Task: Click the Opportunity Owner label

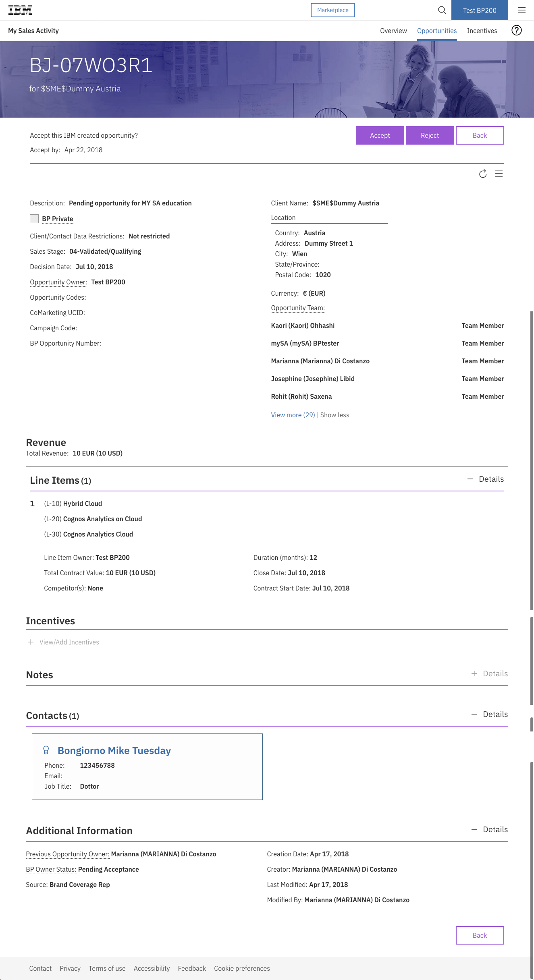Action: (x=58, y=282)
